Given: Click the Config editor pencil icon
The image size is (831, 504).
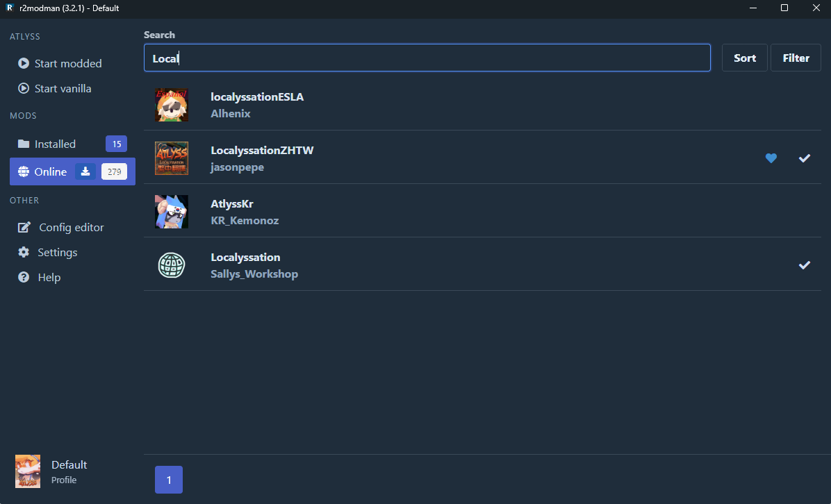Looking at the screenshot, I should (x=24, y=227).
